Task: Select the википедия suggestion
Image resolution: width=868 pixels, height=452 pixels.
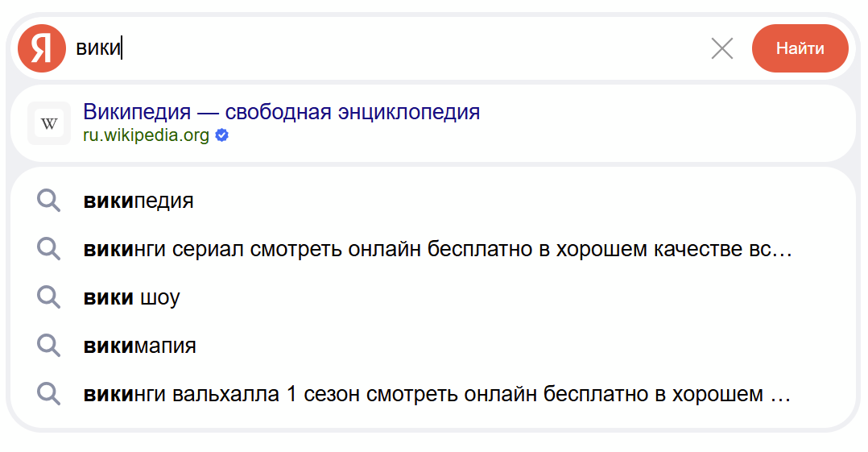Action: pos(138,201)
